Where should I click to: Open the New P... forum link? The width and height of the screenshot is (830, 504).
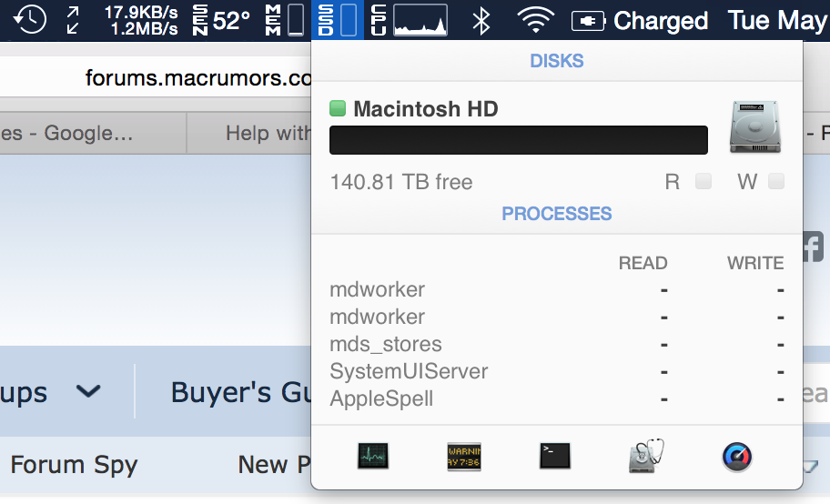pos(274,465)
